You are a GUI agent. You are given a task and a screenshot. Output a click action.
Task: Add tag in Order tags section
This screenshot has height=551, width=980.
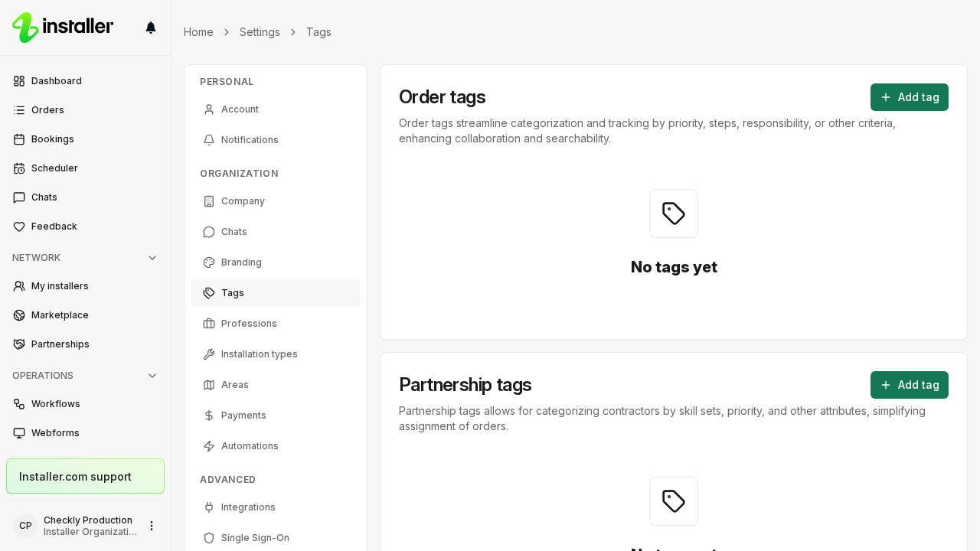pyautogui.click(x=910, y=97)
